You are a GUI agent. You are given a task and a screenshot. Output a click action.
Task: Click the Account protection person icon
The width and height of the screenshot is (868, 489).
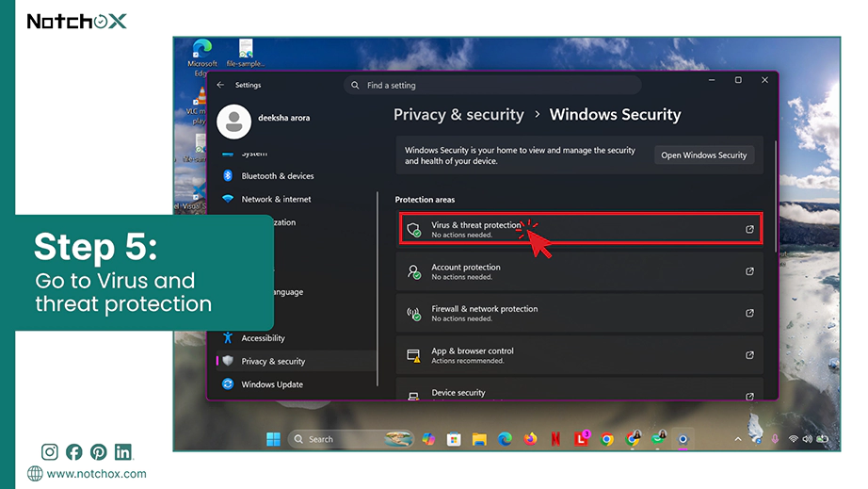click(x=413, y=271)
